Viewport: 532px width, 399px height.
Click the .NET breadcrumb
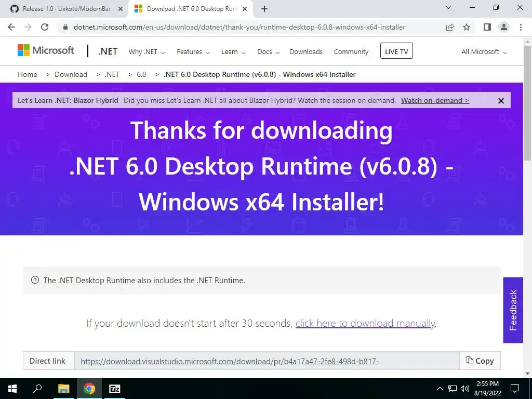[x=112, y=74]
